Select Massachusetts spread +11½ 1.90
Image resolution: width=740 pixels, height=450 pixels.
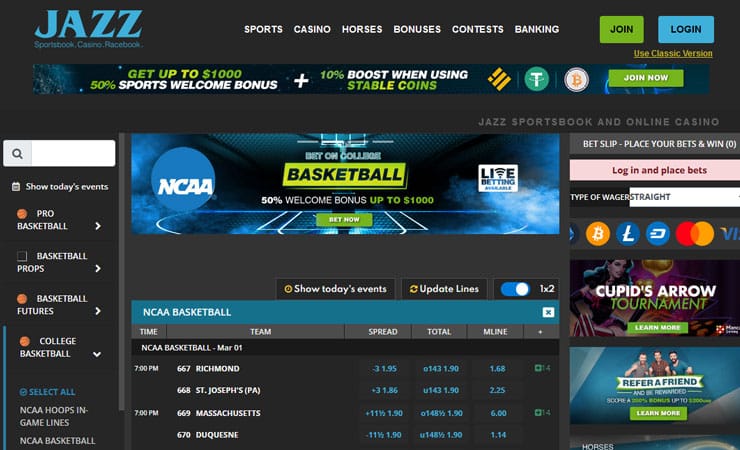coord(384,413)
